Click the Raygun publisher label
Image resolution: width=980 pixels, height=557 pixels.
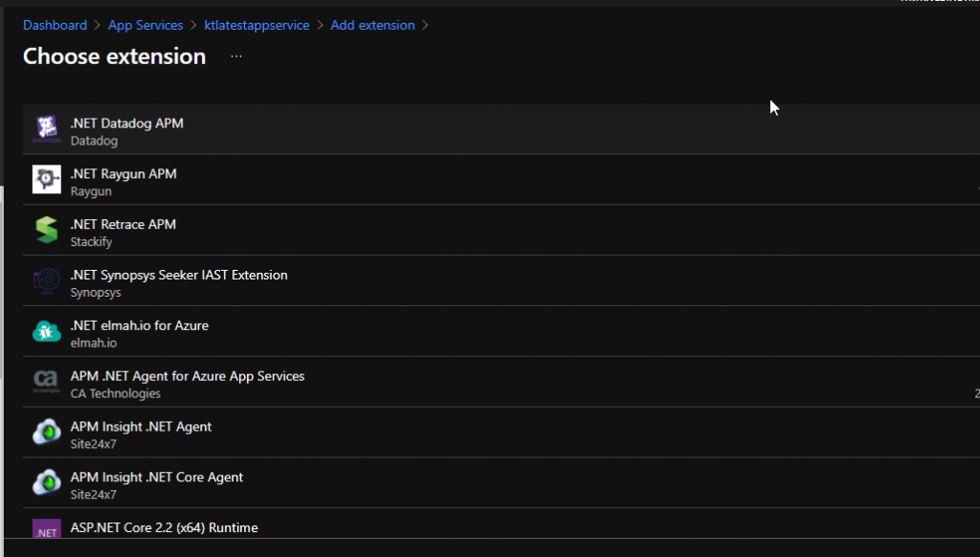(91, 191)
